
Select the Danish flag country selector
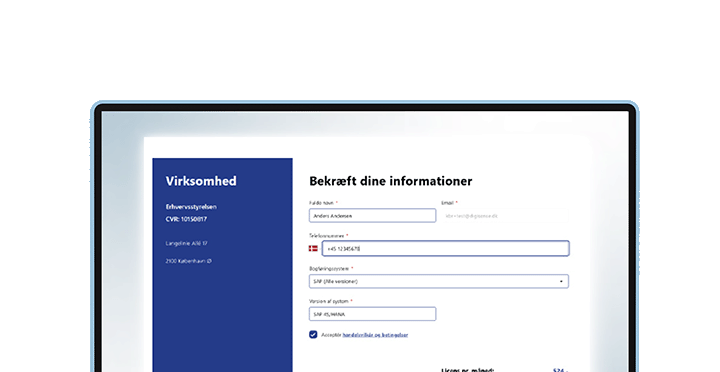[x=313, y=248]
